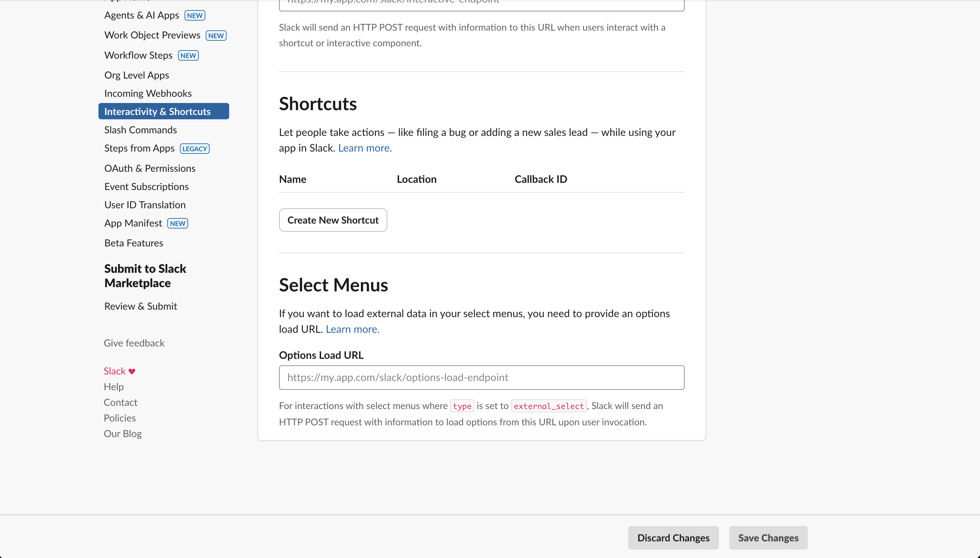This screenshot has height=558, width=980.
Task: Go to Incoming Webhooks page
Action: point(148,93)
